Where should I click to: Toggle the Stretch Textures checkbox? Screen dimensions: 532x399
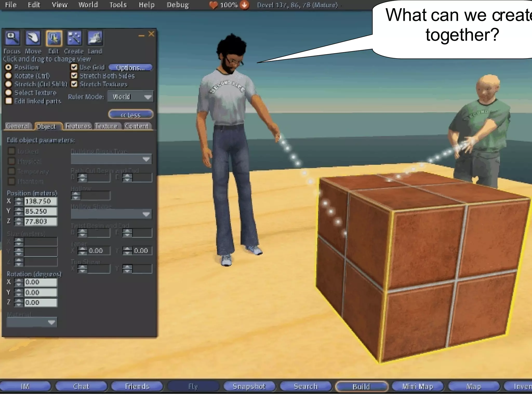(x=74, y=84)
